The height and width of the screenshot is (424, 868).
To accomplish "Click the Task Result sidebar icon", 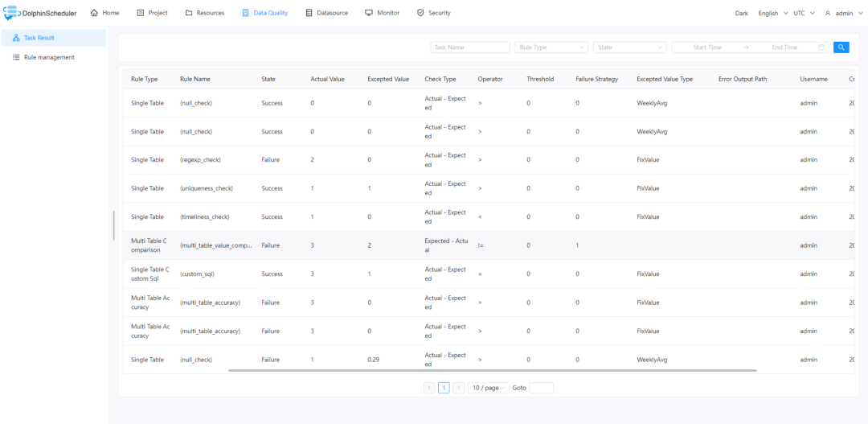I will pyautogui.click(x=17, y=38).
